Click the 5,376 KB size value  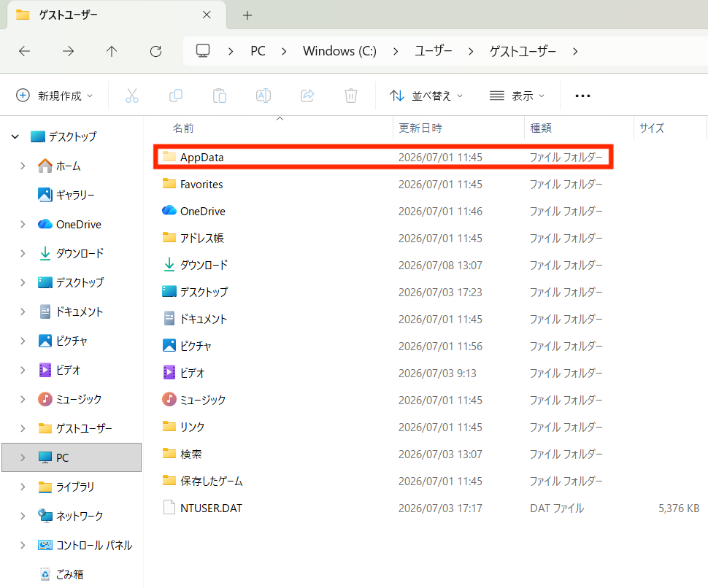[x=679, y=508]
